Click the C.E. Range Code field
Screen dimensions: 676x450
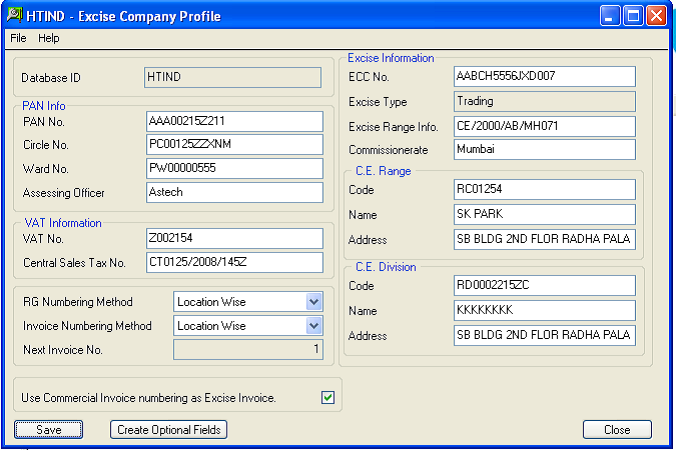click(545, 190)
